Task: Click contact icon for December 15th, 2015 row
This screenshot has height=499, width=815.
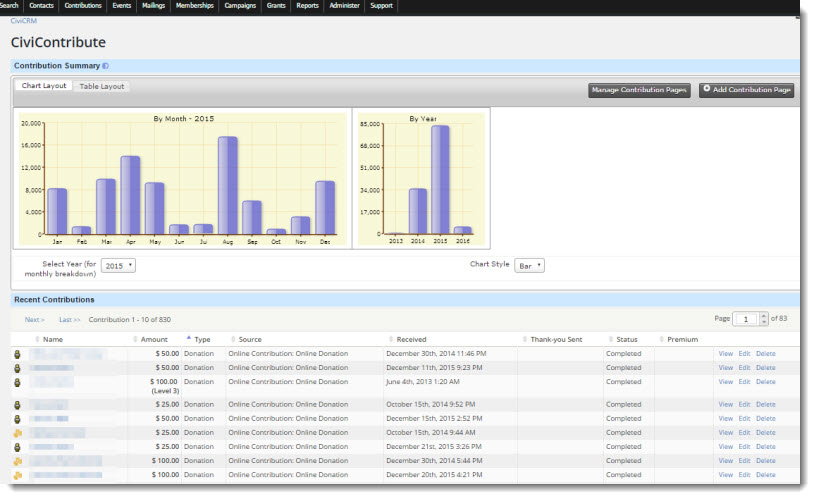Action: click(x=17, y=419)
